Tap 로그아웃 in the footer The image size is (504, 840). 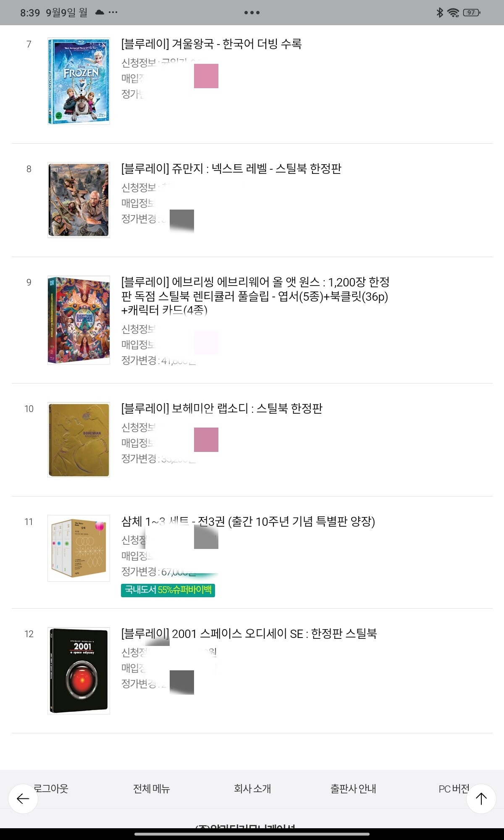pos(51,788)
